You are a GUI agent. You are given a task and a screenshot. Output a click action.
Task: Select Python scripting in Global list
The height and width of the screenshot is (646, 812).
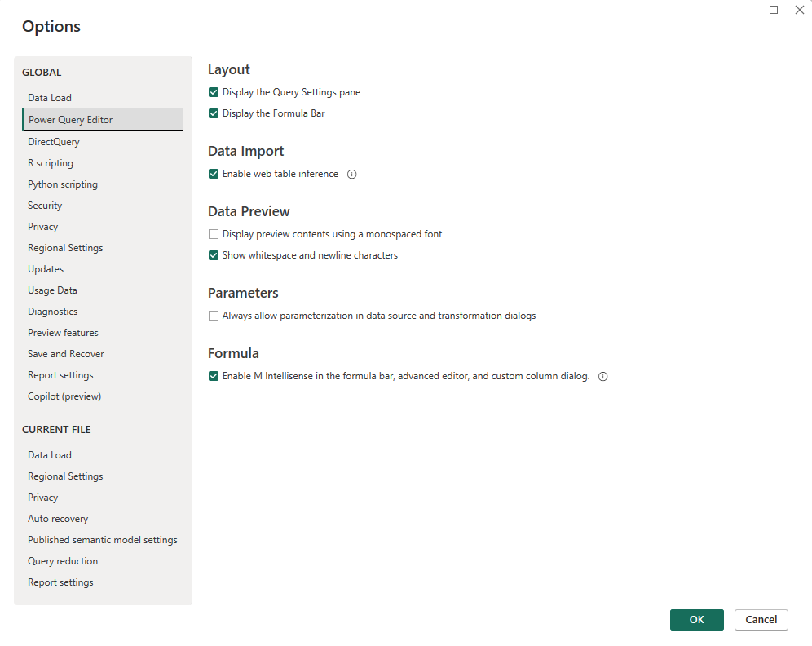(63, 184)
